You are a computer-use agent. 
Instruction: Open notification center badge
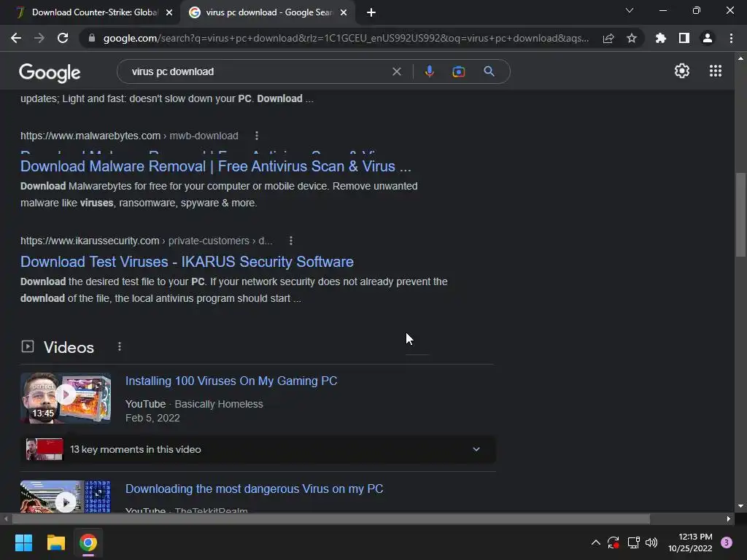click(726, 542)
